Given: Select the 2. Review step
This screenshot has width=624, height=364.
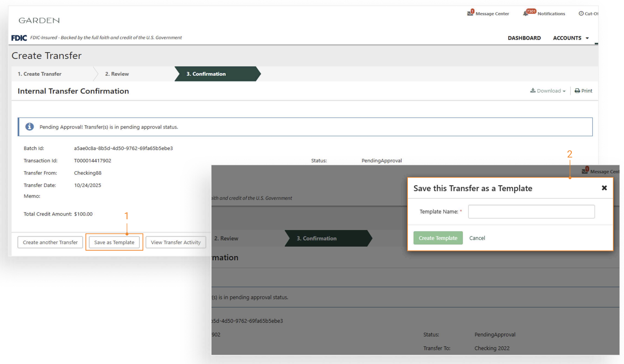Looking at the screenshot, I should point(117,74).
